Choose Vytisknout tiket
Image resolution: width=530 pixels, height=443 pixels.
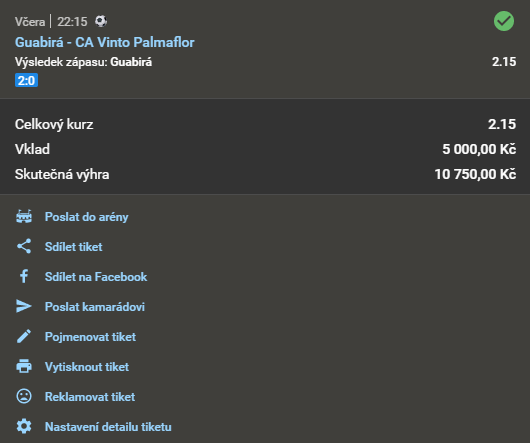point(87,367)
